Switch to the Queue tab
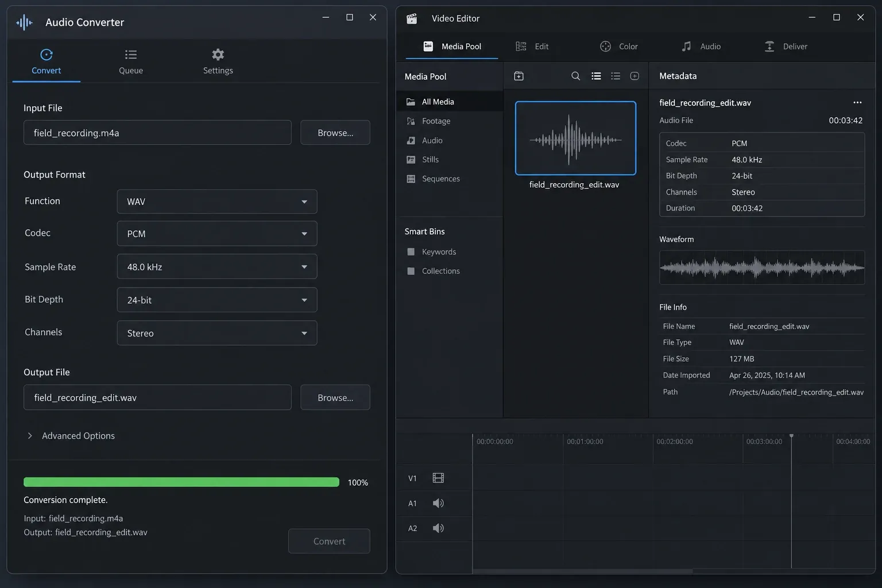This screenshot has width=882, height=588. coord(131,62)
